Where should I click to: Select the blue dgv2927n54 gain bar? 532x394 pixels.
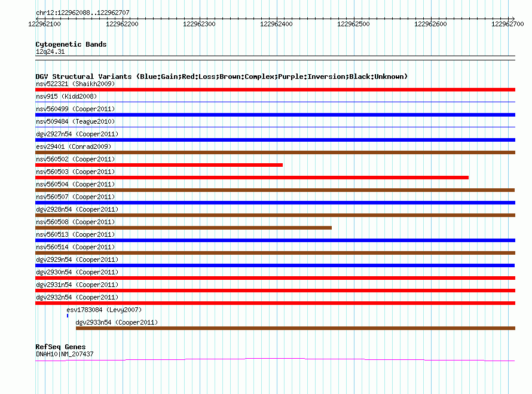(275, 140)
